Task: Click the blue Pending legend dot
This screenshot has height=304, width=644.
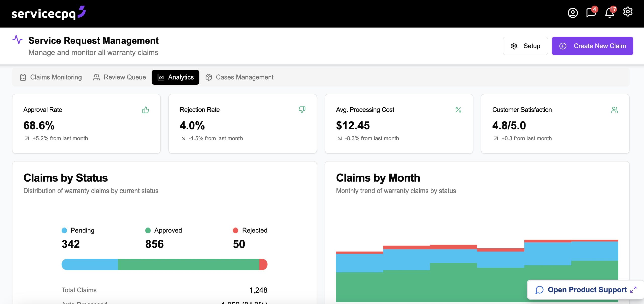Action: tap(64, 230)
